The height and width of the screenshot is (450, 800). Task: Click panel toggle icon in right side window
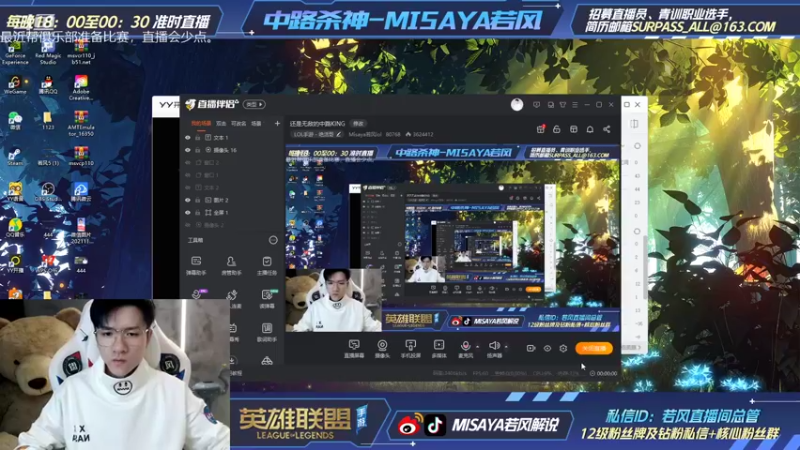click(634, 124)
